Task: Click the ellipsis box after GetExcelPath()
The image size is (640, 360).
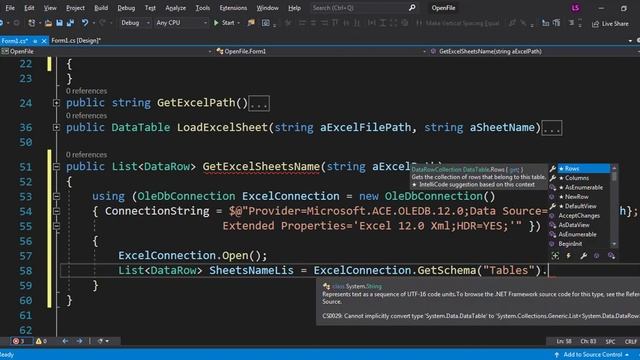Action: coord(259,103)
